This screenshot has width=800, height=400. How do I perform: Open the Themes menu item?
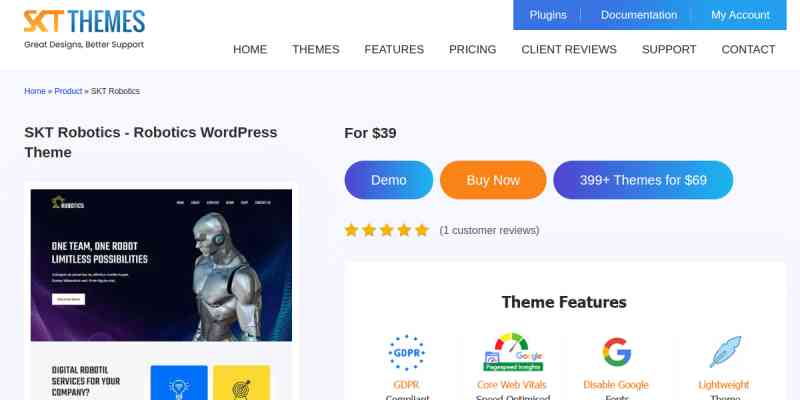pyautogui.click(x=316, y=49)
